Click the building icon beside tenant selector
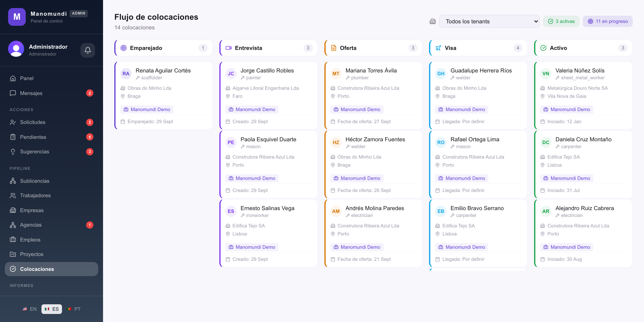The image size is (644, 322). [x=432, y=22]
